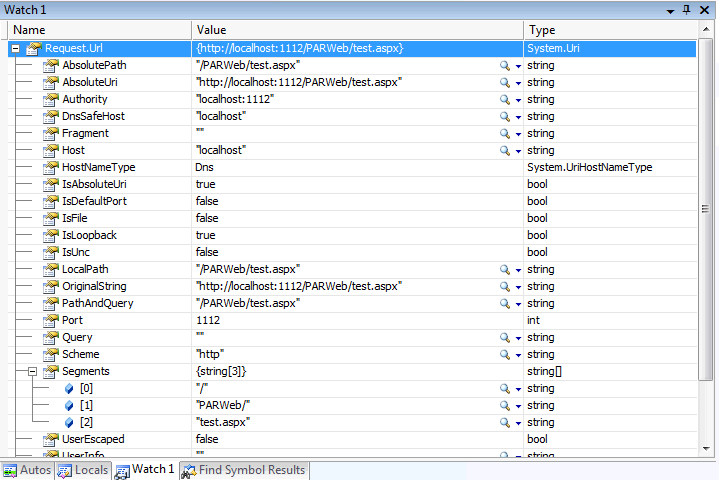Click magnifier icon in DnsSafeHost row

(x=505, y=116)
